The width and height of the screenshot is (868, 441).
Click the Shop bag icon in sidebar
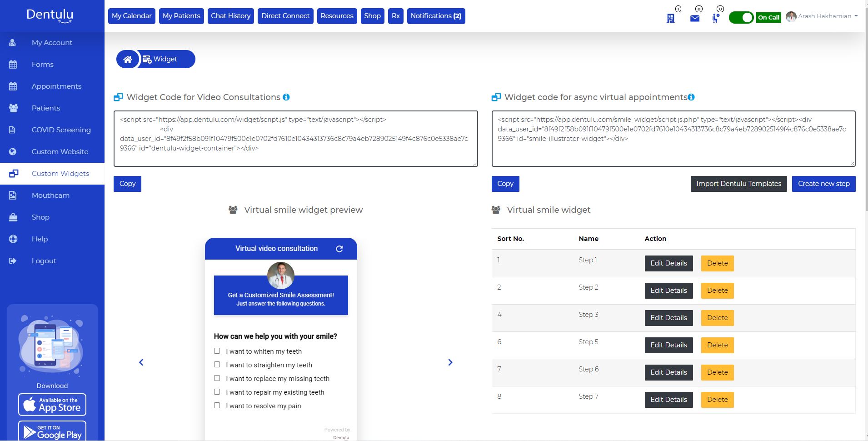13,217
